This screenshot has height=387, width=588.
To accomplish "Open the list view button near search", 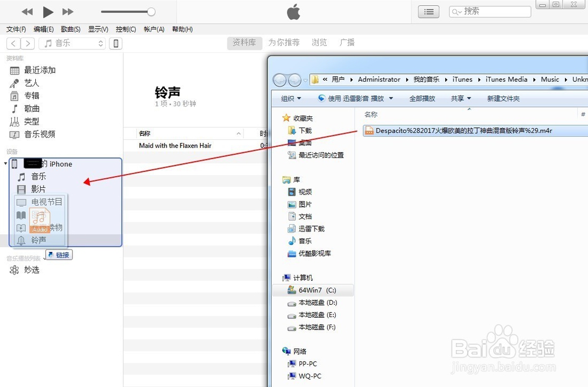I will click(429, 12).
